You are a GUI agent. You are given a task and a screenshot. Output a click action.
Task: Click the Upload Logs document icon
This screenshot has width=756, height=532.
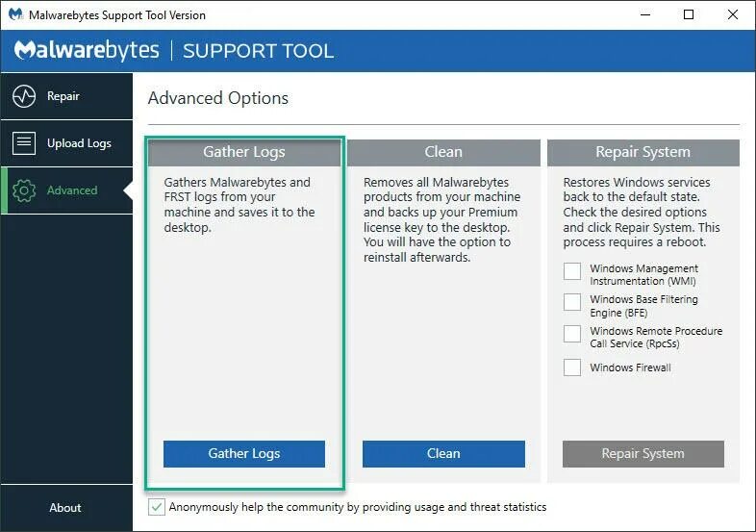24,143
